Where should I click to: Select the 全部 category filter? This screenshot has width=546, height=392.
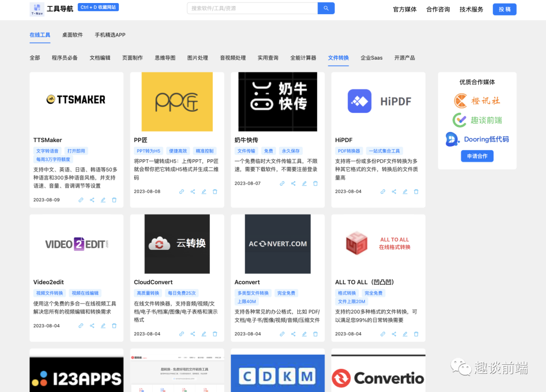(35, 58)
